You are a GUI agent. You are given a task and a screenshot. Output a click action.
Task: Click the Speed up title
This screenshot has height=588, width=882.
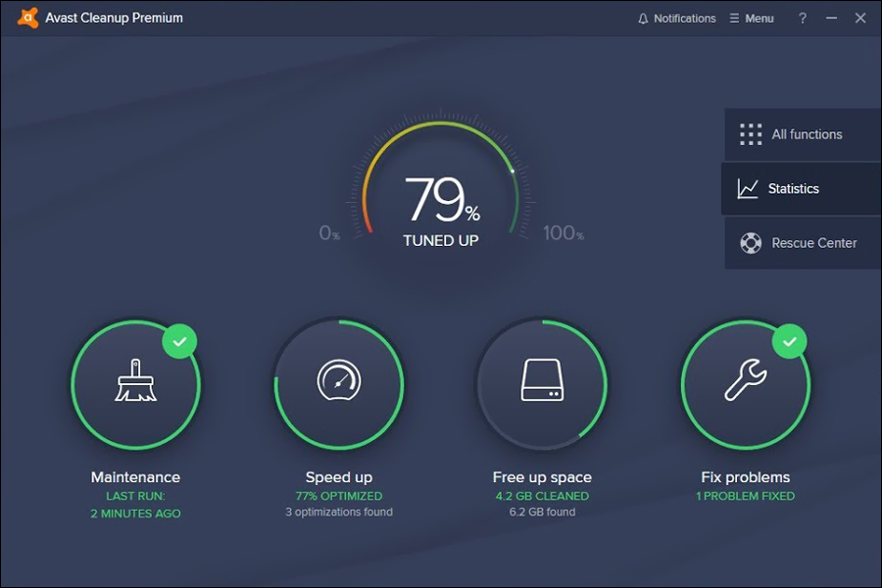339,477
